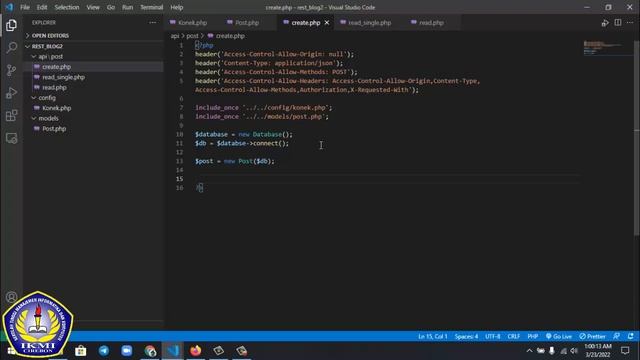Split the editor to the right
The image size is (640, 360).
coord(618,23)
